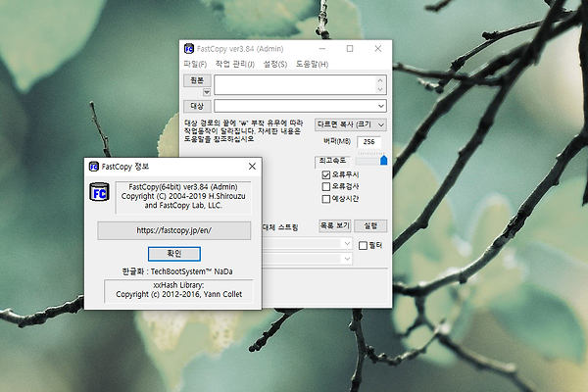The height and width of the screenshot is (392, 588).
Task: Click the speed slider thumb
Action: point(383,160)
